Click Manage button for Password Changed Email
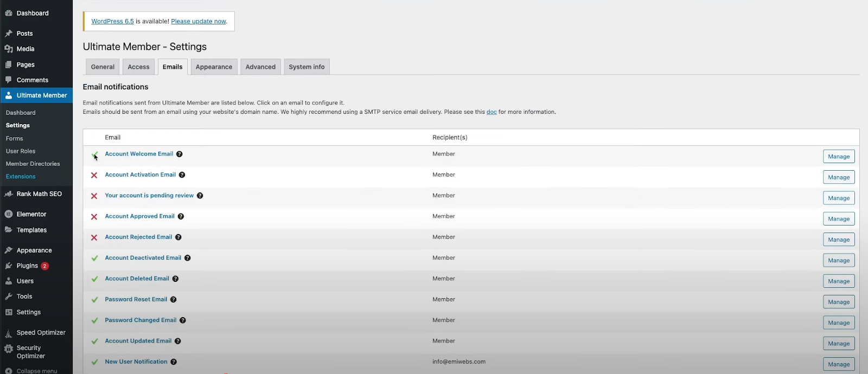 click(838, 323)
